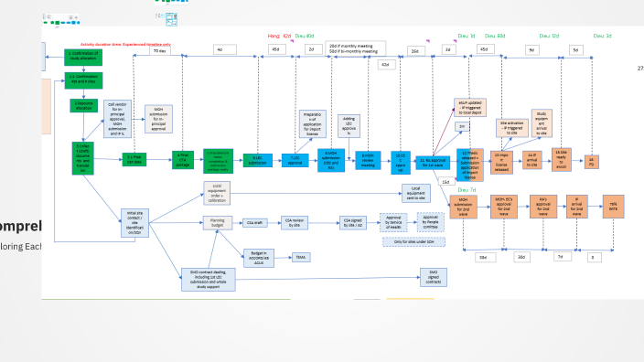Select the '2d' duration label box
The image size is (644, 362).
(314, 49)
